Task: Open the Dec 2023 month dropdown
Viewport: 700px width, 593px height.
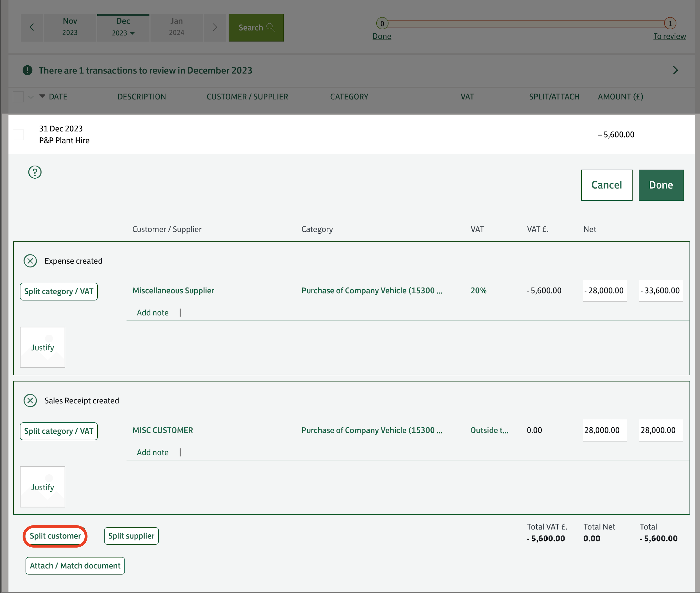Action: pos(132,33)
